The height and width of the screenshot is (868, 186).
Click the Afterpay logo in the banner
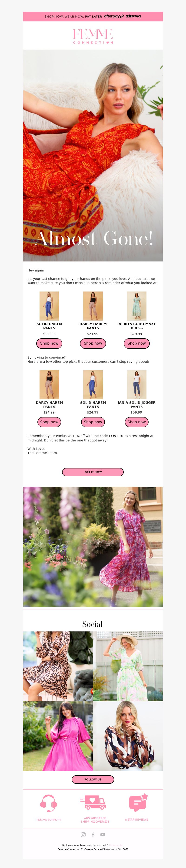coord(114,16)
